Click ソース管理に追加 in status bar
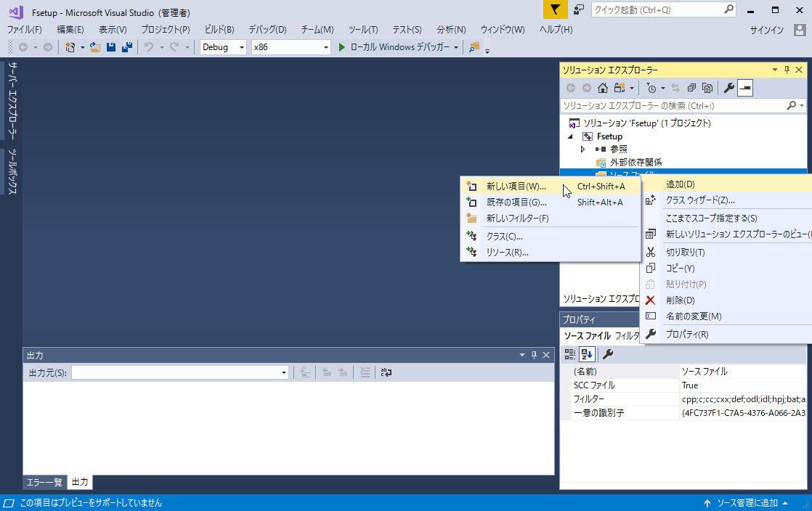The height and width of the screenshot is (511, 812). 747,503
